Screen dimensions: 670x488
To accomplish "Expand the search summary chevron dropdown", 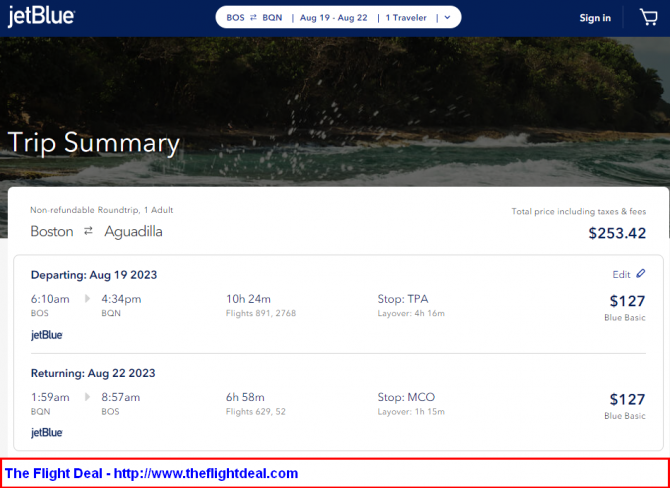I will [447, 18].
